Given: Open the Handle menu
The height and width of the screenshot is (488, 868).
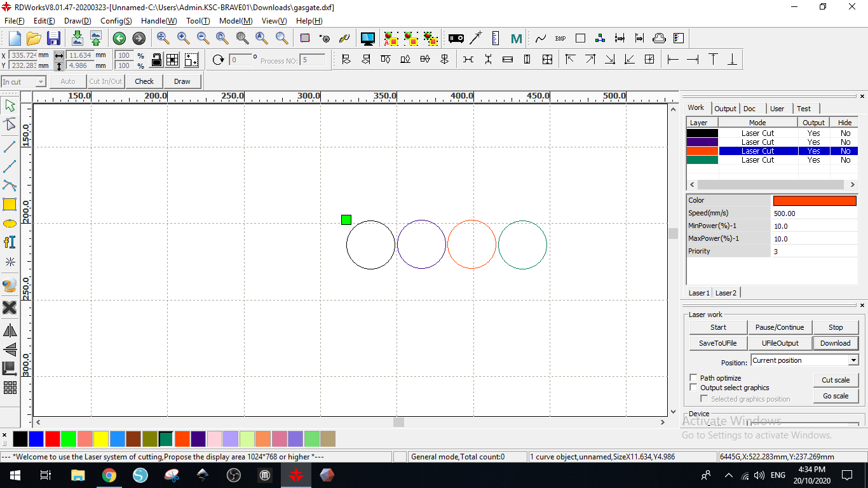Looking at the screenshot, I should pyautogui.click(x=159, y=21).
